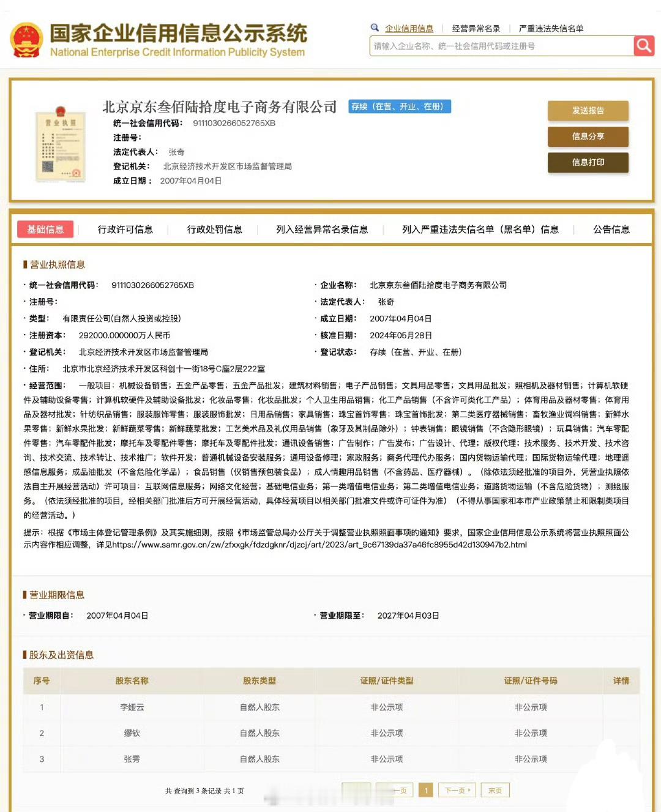Click the 存续（在营、开业、在册）status badge

click(x=400, y=106)
